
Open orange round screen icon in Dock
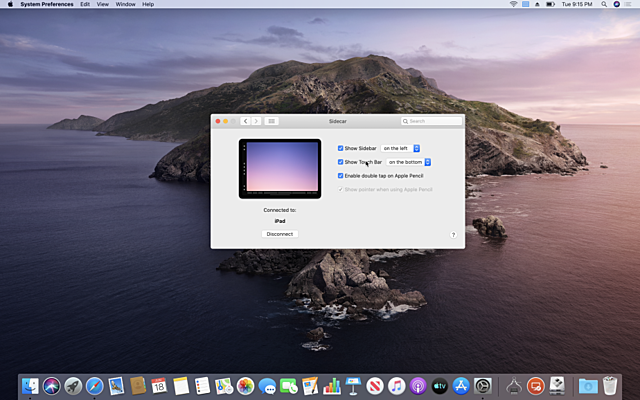click(536, 386)
